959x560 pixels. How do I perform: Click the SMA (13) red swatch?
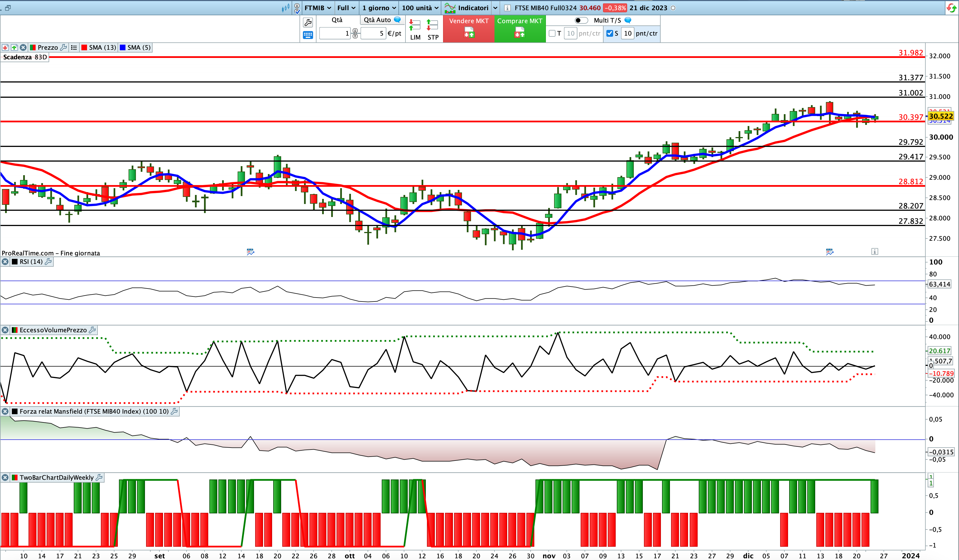tap(84, 47)
